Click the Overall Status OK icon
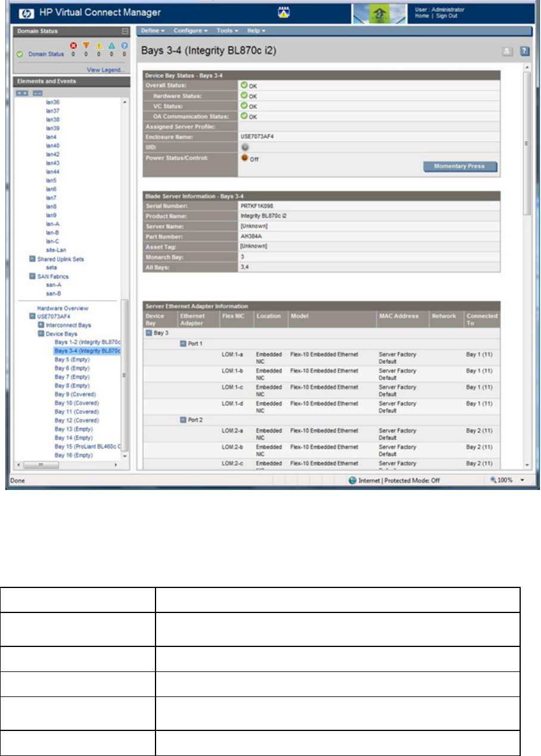 (244, 85)
